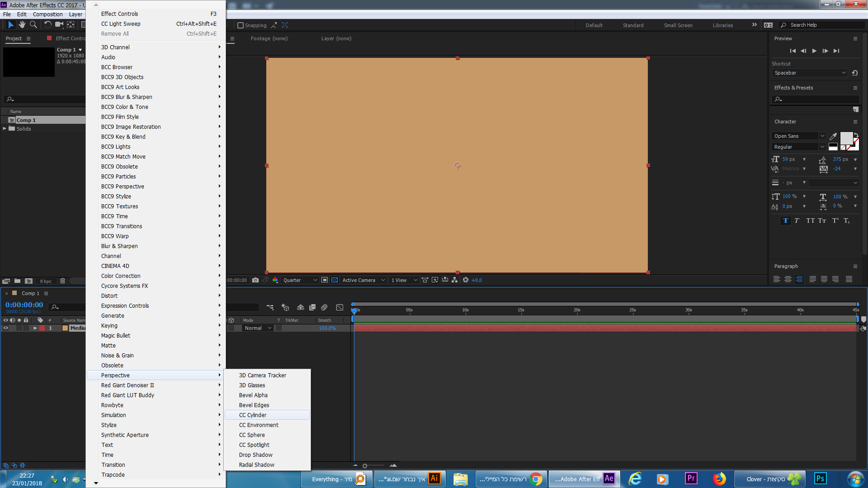Click the take snapshot camera icon
868x488 pixels.
255,280
